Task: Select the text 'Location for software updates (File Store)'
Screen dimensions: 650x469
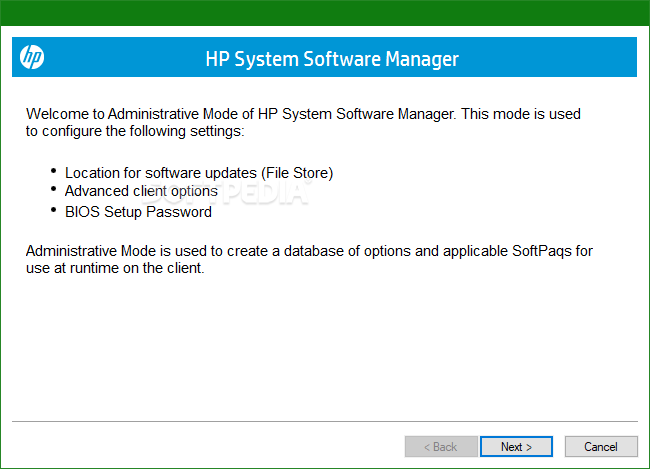Action: click(x=199, y=173)
